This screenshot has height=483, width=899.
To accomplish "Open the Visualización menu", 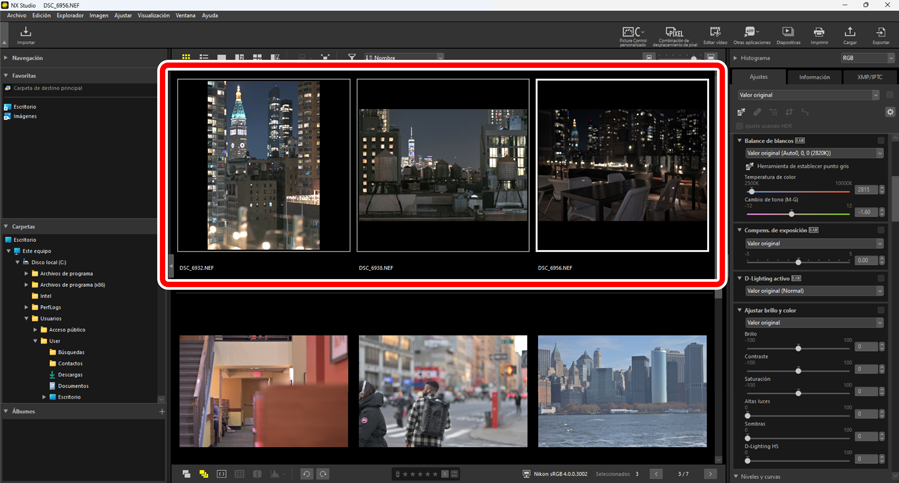I will click(153, 16).
